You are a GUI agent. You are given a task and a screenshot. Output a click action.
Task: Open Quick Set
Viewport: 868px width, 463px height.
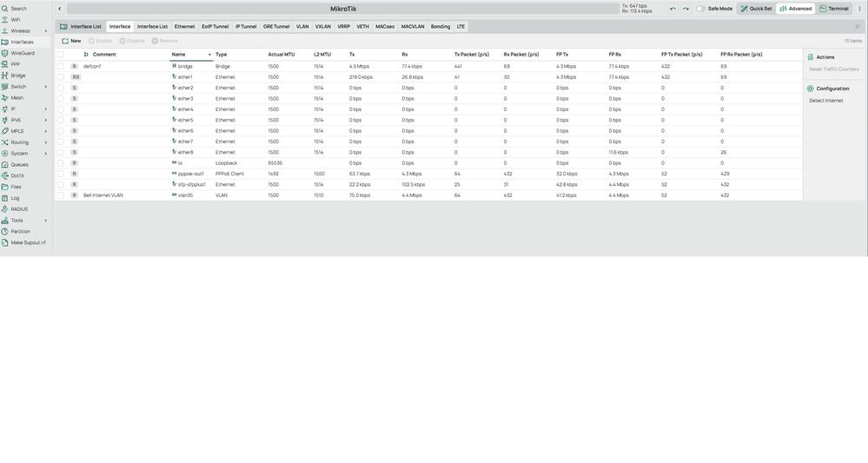pyautogui.click(x=756, y=9)
